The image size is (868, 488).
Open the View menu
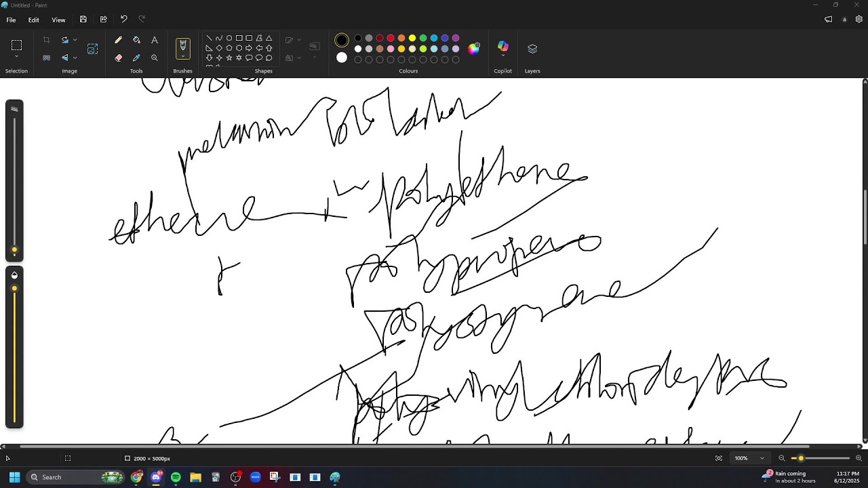click(59, 20)
